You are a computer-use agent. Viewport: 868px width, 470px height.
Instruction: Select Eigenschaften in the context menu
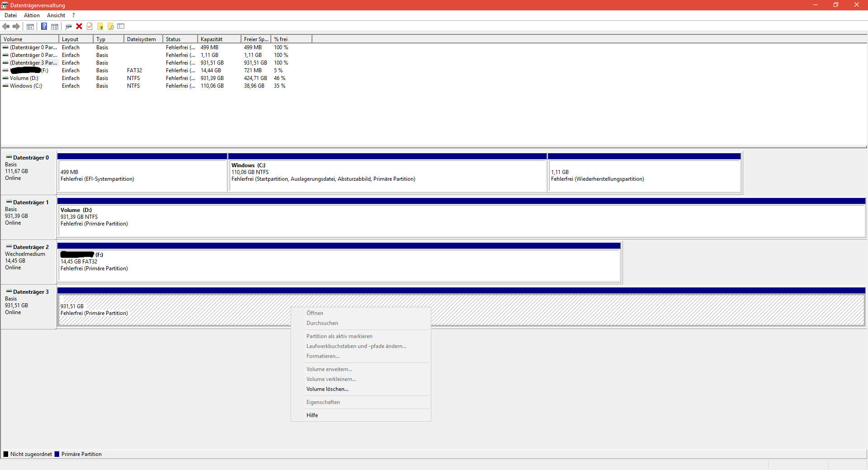point(360,402)
